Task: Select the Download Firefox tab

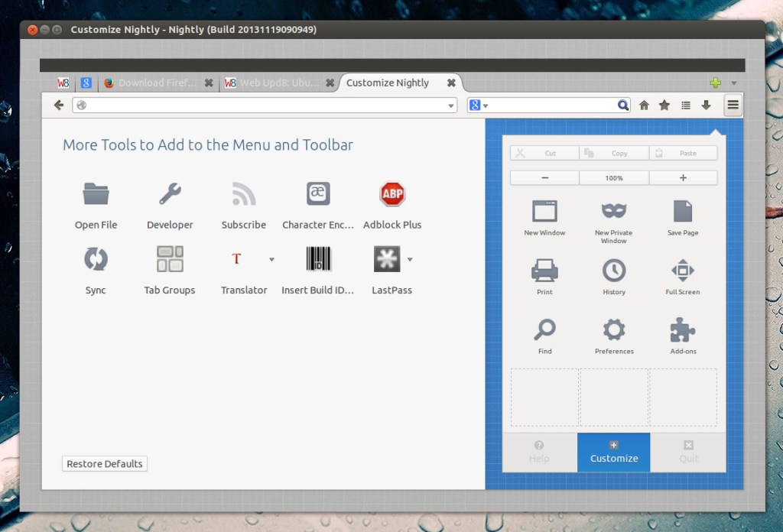Action: [x=157, y=83]
